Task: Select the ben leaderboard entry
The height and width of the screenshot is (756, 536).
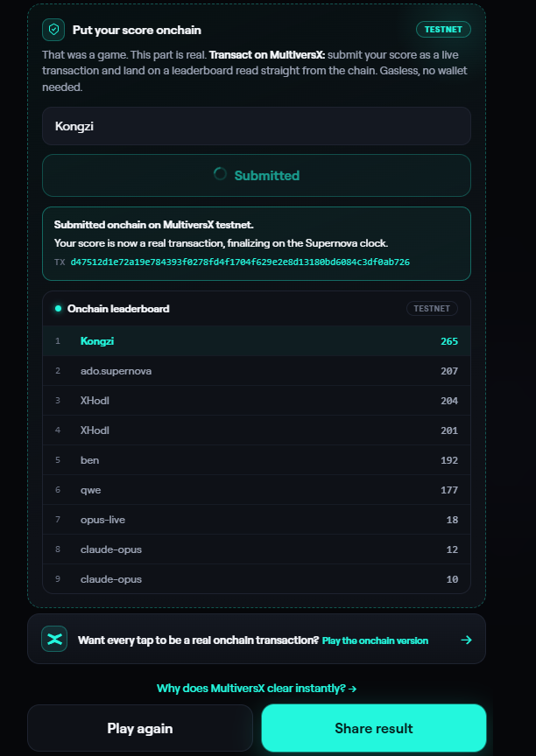Action: click(x=257, y=460)
